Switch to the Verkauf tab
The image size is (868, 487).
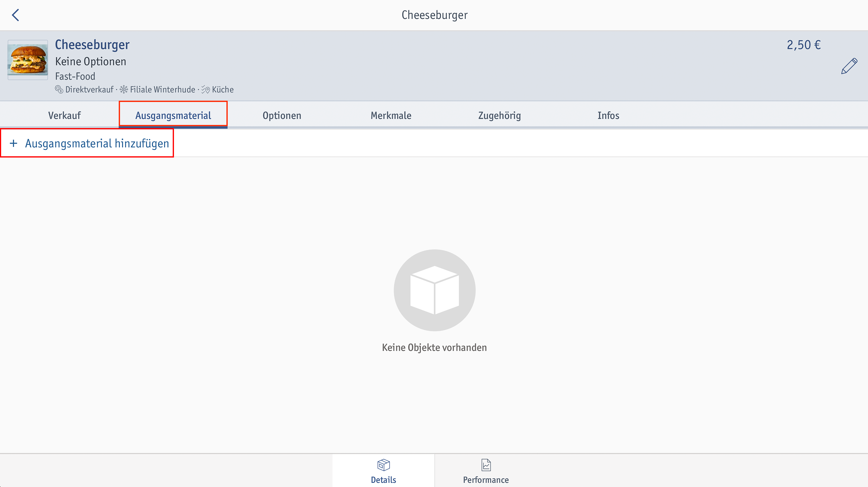pos(64,115)
